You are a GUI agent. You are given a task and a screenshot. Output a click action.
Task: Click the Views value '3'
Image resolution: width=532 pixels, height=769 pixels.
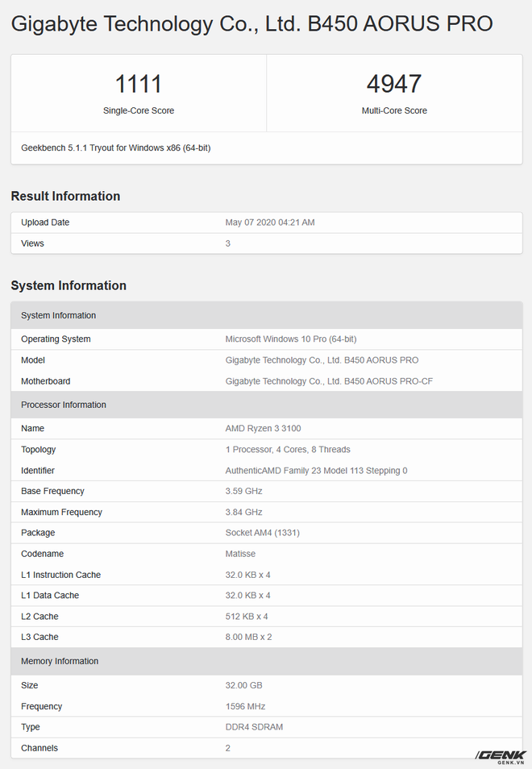(228, 243)
